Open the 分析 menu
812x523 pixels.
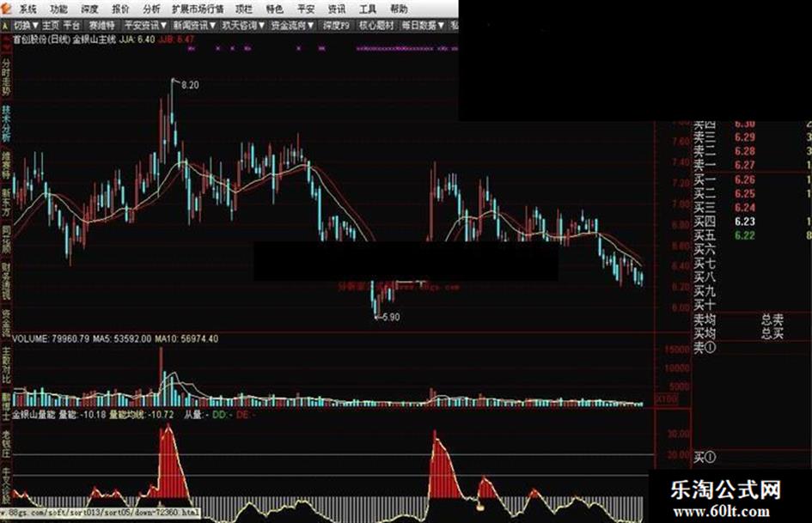pos(151,9)
